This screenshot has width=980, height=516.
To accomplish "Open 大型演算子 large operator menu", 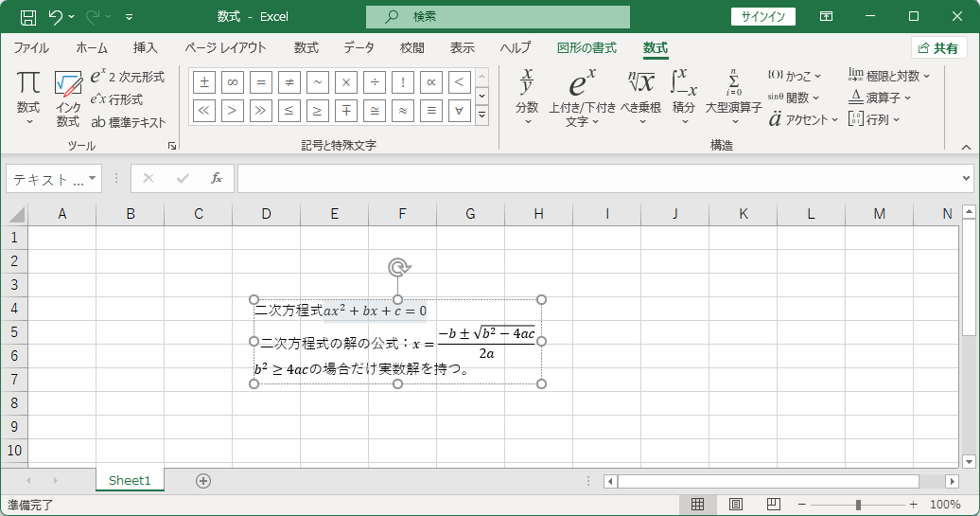I will (x=734, y=97).
